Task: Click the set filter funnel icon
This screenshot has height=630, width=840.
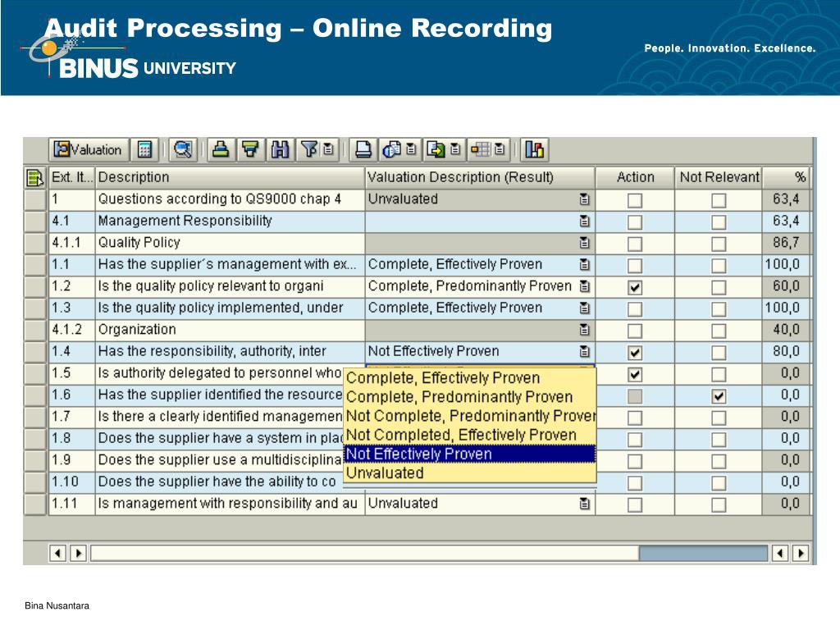Action: [309, 149]
